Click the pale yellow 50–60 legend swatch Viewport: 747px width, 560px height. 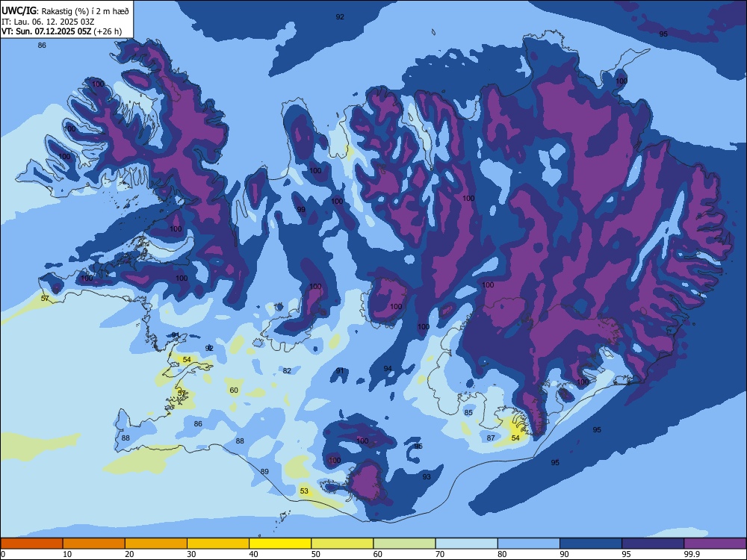(342, 544)
